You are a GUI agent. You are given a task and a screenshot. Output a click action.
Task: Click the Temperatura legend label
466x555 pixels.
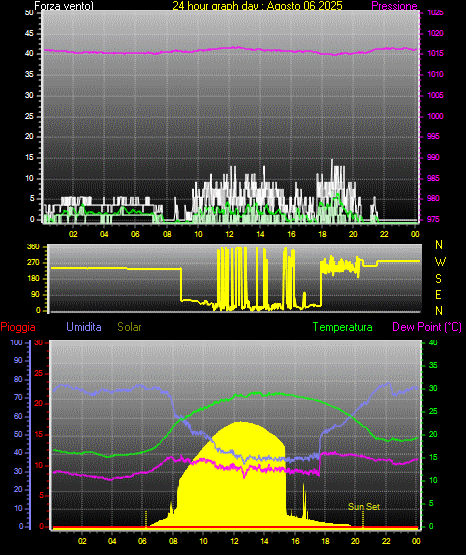coord(342,327)
